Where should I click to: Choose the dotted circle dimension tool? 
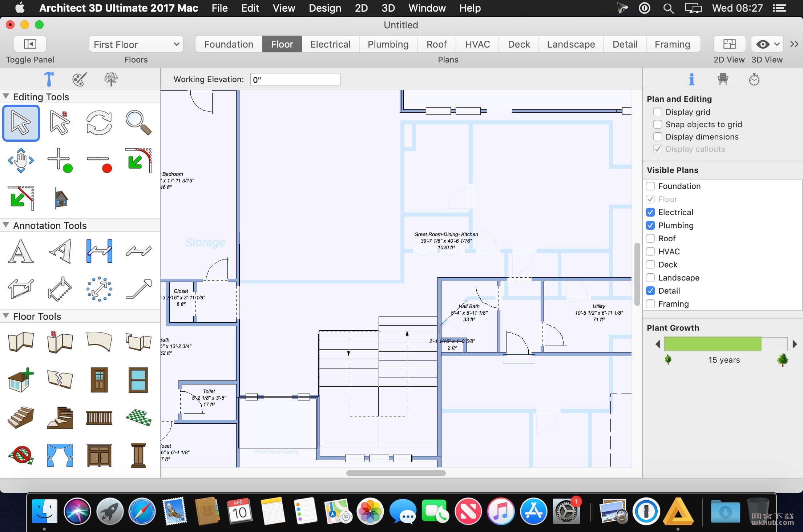point(99,289)
